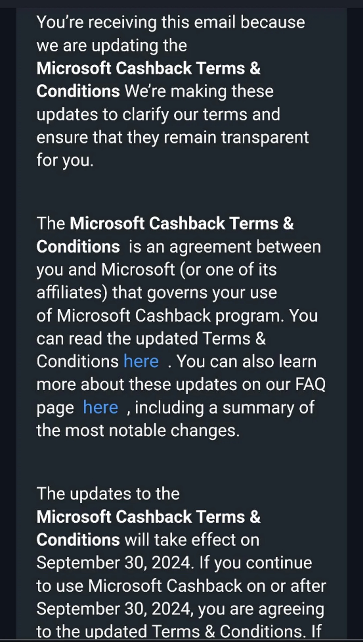
Task: Click the 'you and Microsoft (or one of its' line
Action: 156,269
